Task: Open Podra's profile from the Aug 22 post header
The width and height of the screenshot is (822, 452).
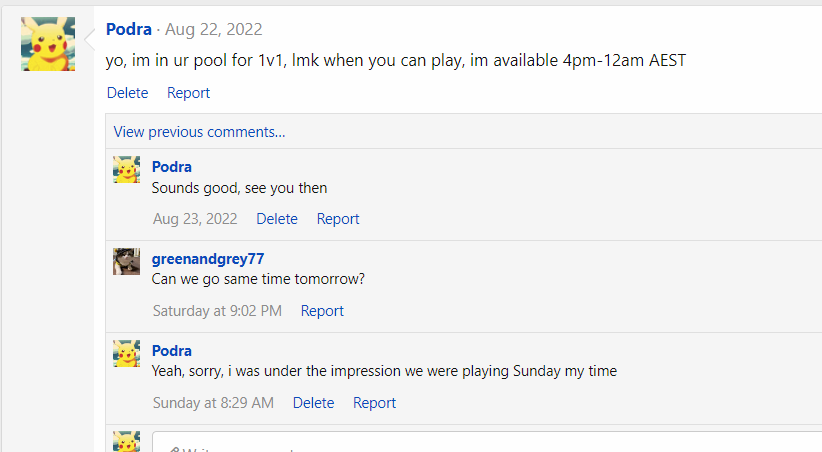Action: pyautogui.click(x=128, y=29)
